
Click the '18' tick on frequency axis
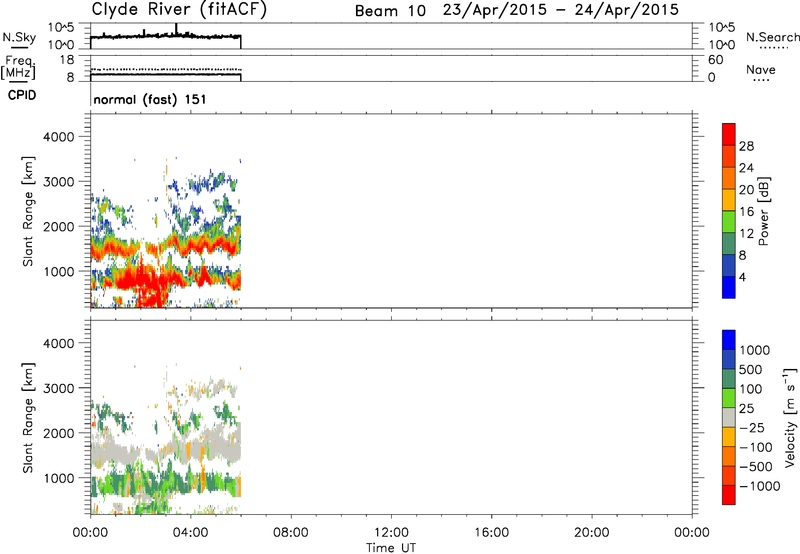(67, 60)
